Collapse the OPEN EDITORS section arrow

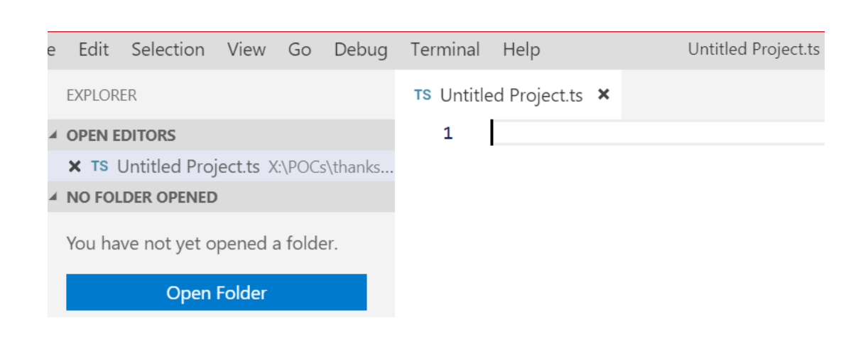(54, 135)
